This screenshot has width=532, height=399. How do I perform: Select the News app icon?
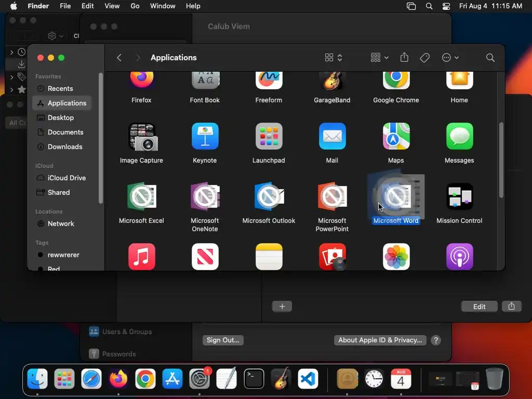click(x=205, y=257)
